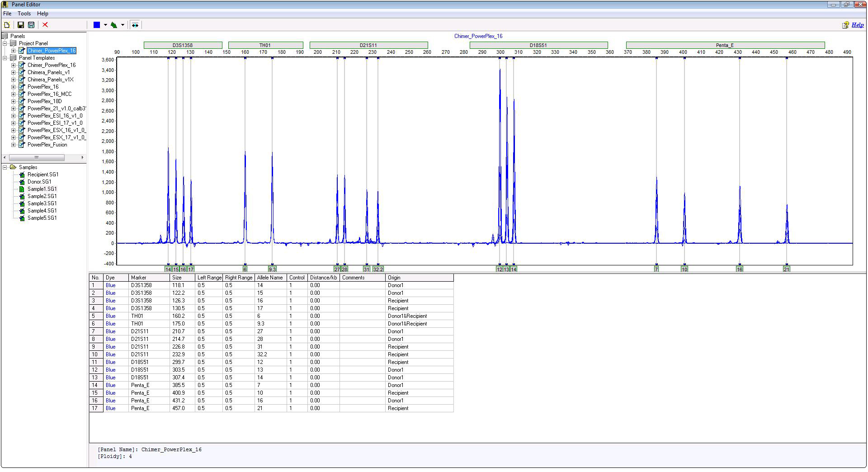Open the File menu
The width and height of the screenshot is (868, 472).
point(7,14)
